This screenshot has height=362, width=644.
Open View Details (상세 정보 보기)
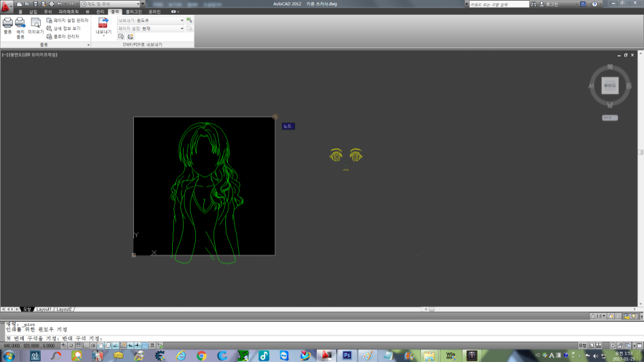coord(63,29)
